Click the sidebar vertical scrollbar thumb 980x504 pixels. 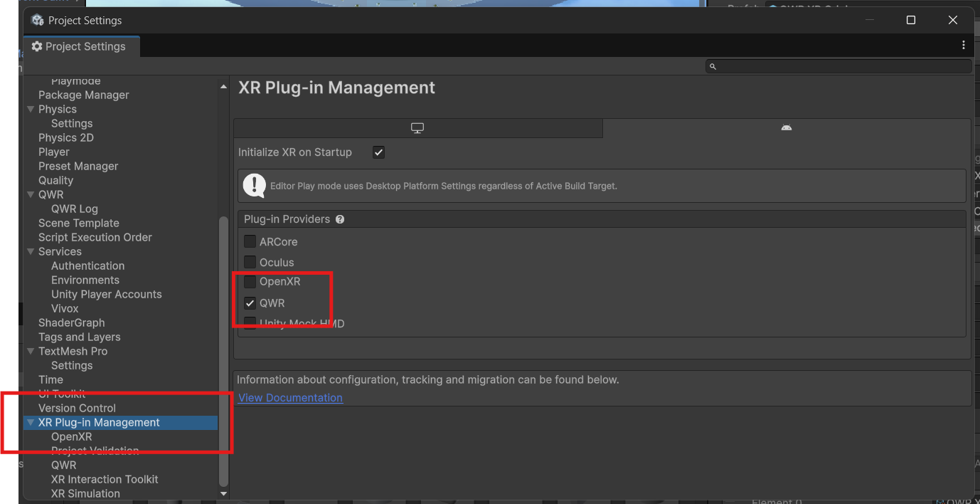[224, 351]
